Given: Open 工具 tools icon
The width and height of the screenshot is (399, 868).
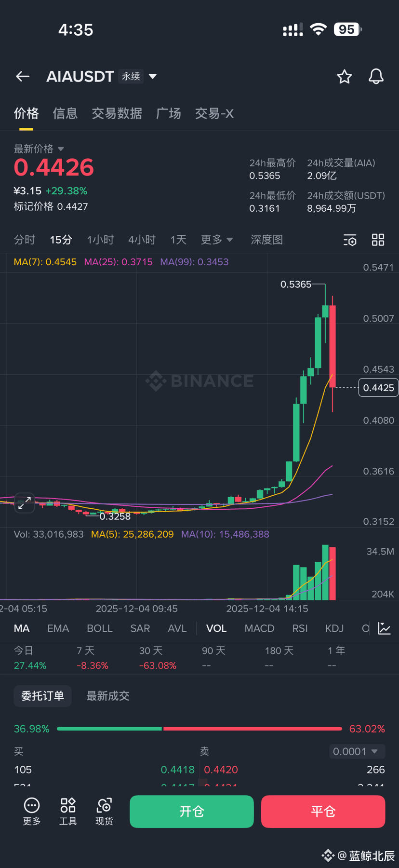Looking at the screenshot, I should [68, 811].
